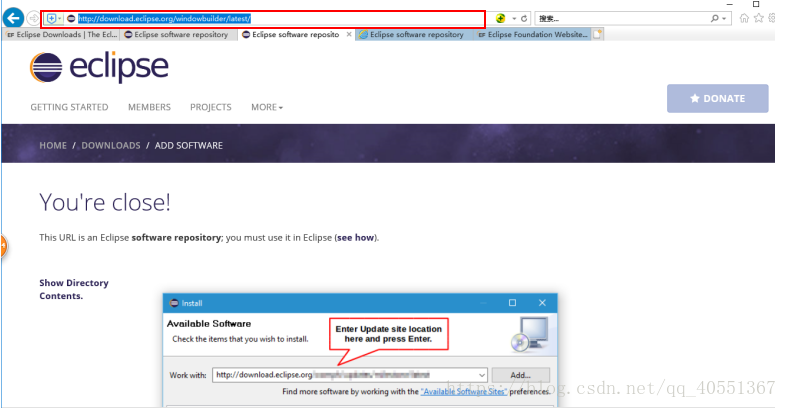The height and width of the screenshot is (408, 787).
Task: Click the DONATE button
Action: point(717,98)
